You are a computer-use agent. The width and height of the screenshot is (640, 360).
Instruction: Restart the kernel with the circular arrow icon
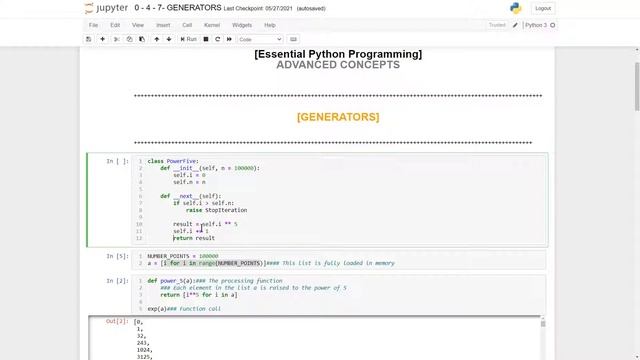pos(218,39)
